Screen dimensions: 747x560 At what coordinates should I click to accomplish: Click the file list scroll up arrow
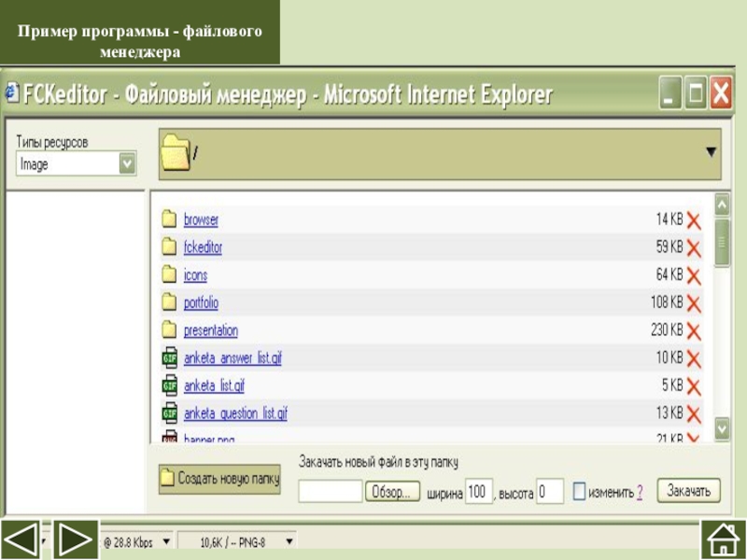pos(722,204)
